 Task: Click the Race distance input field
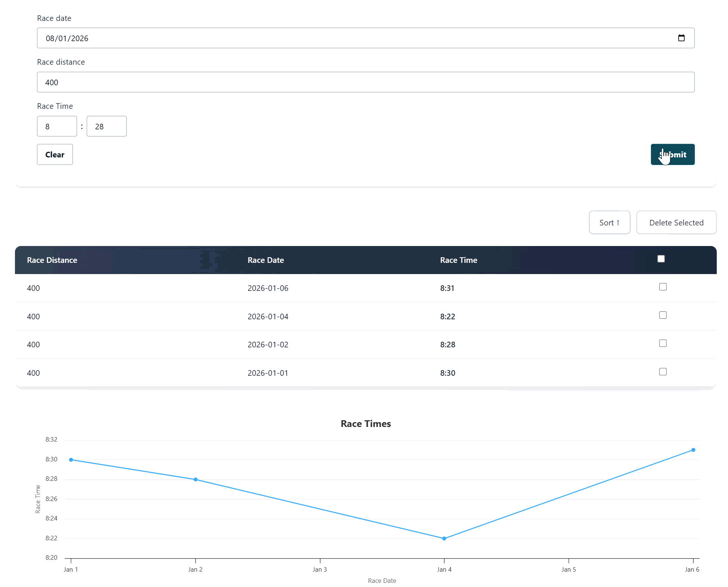pos(365,82)
